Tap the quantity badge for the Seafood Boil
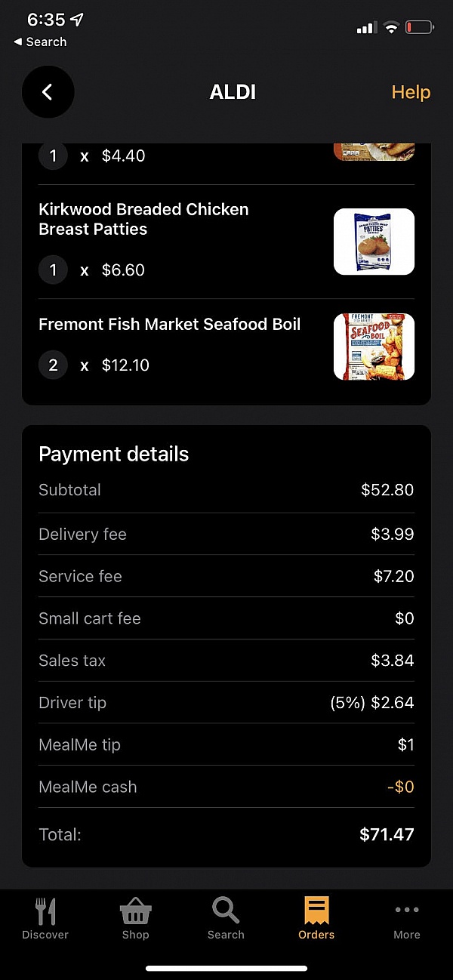453x980 pixels. [53, 365]
